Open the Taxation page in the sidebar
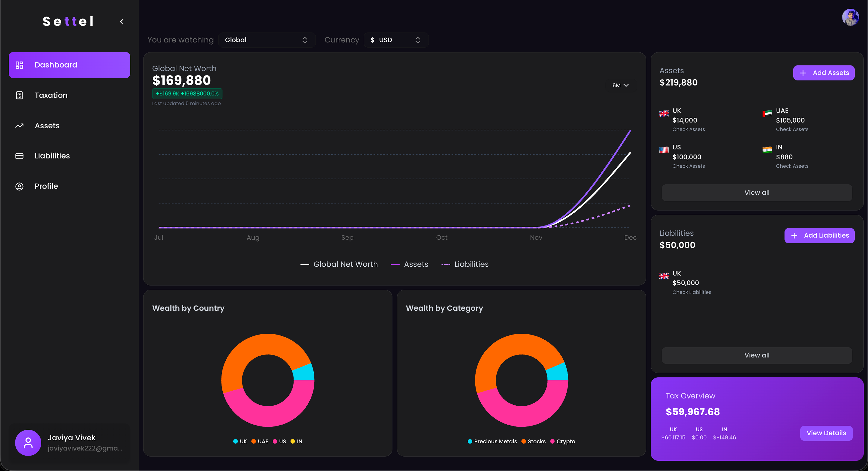Screen dimensions: 868x471 51,95
